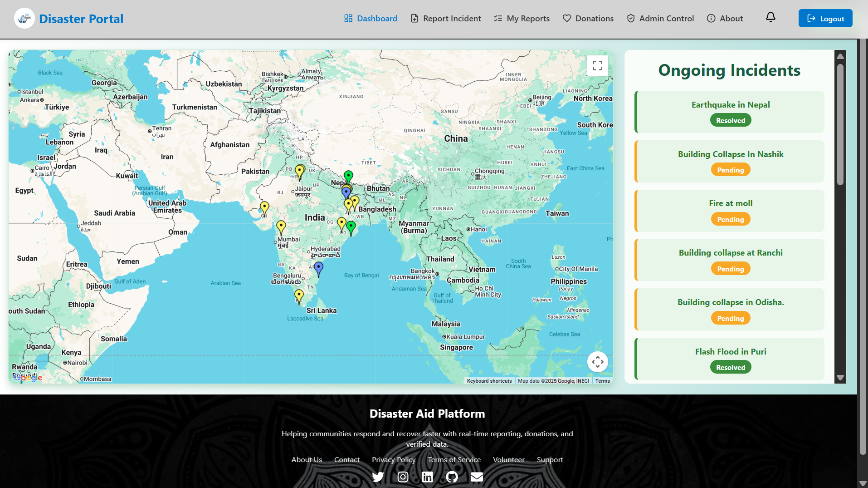Viewport: 868px width, 488px height.
Task: Open Admin Control
Action: point(660,18)
